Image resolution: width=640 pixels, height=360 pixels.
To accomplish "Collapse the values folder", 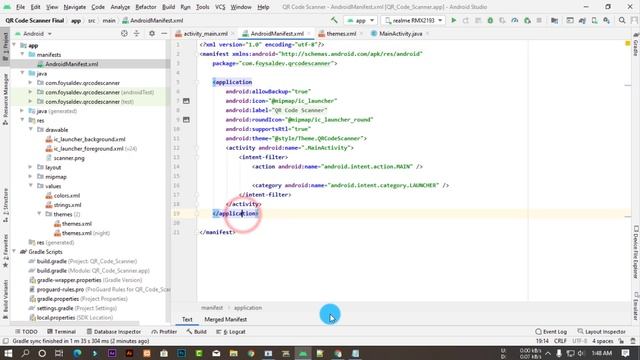I will (31, 186).
